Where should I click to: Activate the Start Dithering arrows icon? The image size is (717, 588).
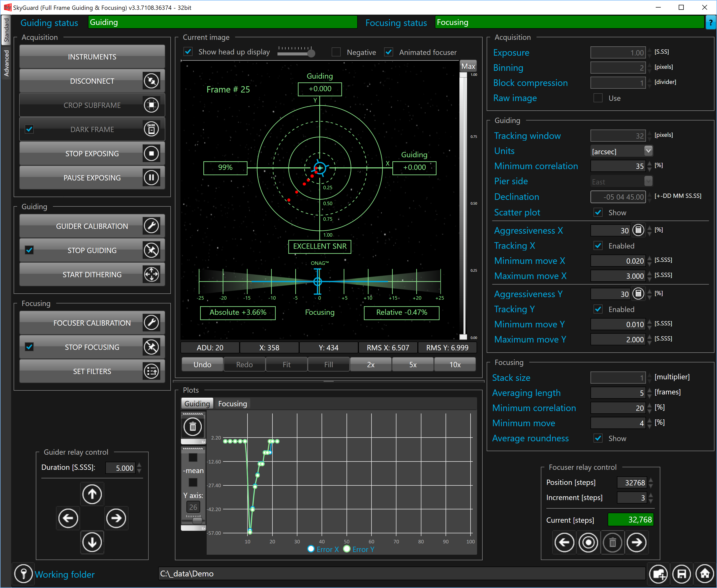click(151, 274)
